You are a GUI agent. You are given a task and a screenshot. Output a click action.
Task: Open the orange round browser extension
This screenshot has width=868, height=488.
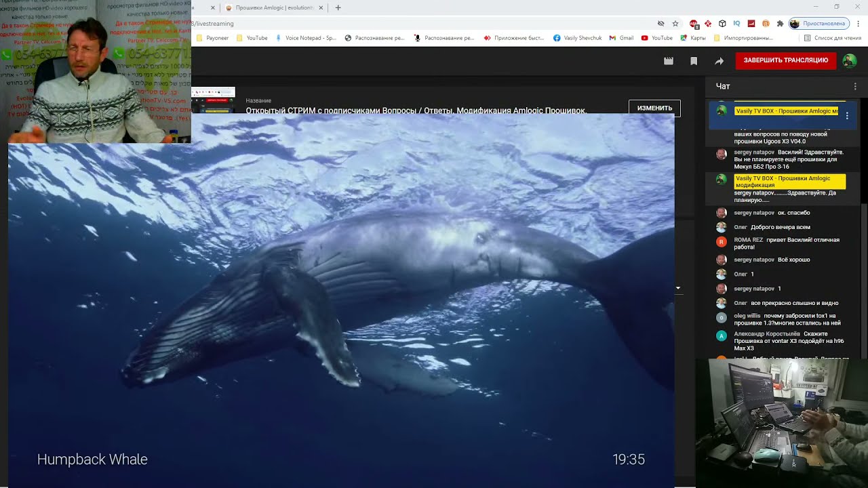[x=766, y=24]
